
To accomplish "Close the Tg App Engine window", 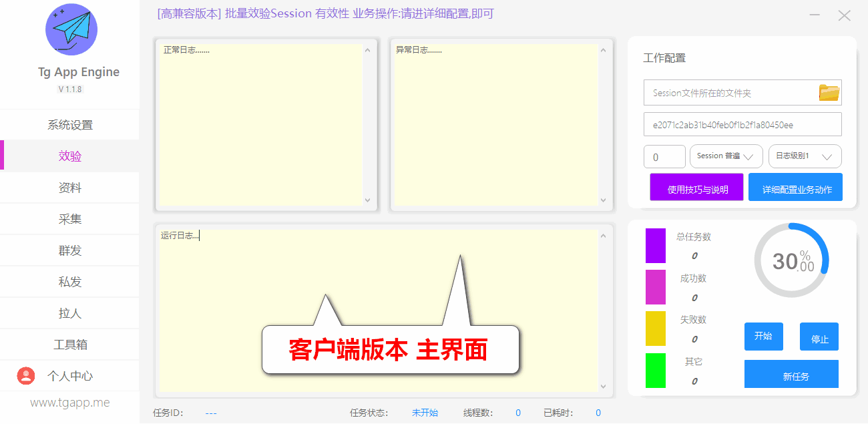I will point(844,15).
